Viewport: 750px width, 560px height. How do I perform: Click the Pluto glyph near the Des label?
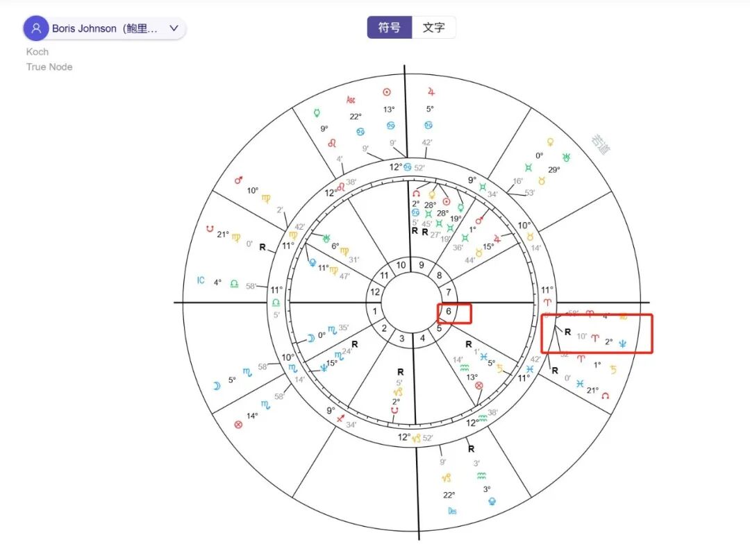(492, 502)
